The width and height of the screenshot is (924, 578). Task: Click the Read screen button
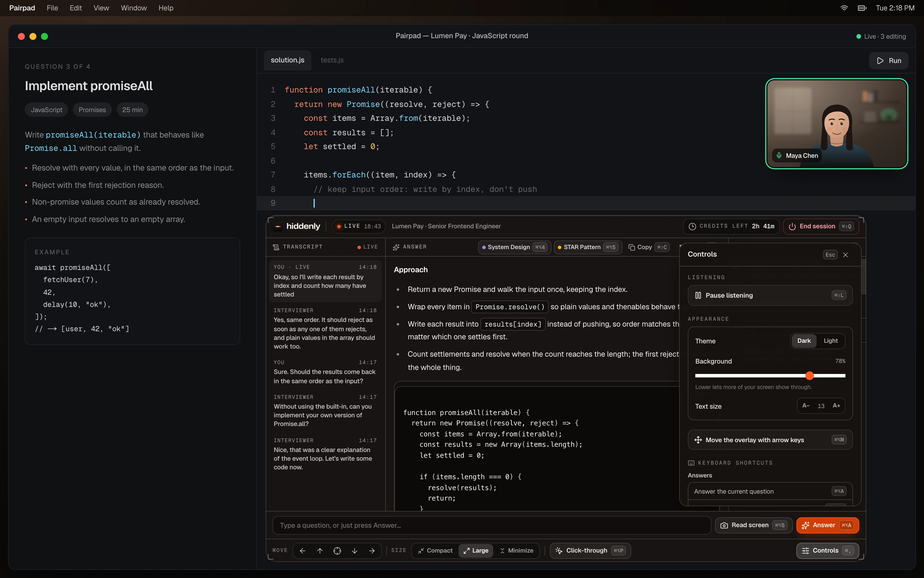coord(753,525)
